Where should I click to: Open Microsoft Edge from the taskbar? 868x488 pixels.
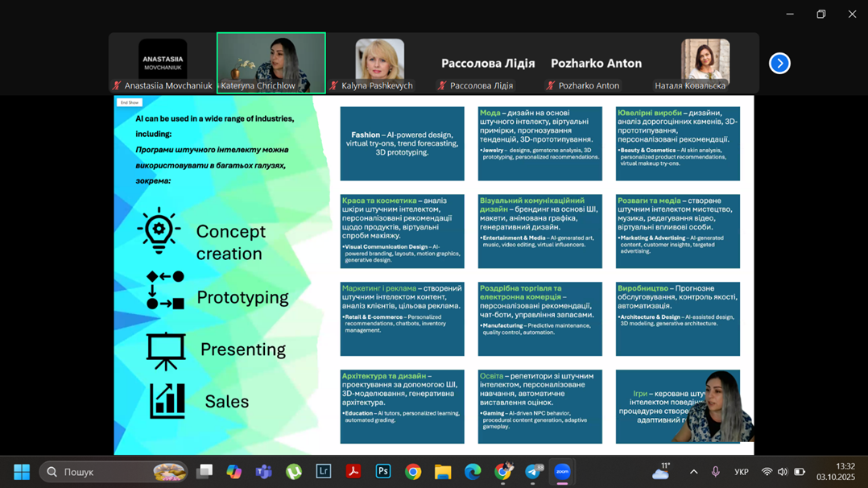473,472
